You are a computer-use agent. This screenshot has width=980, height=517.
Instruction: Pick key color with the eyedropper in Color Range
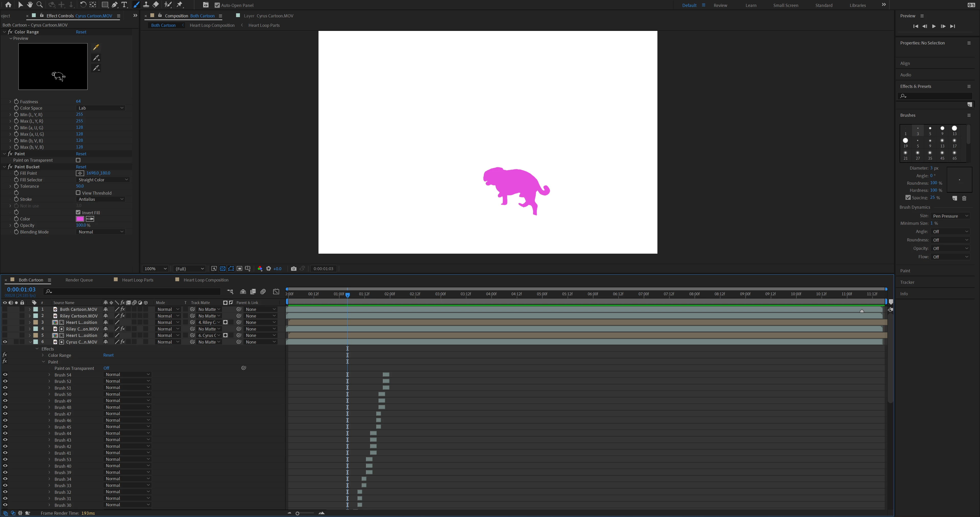click(96, 47)
